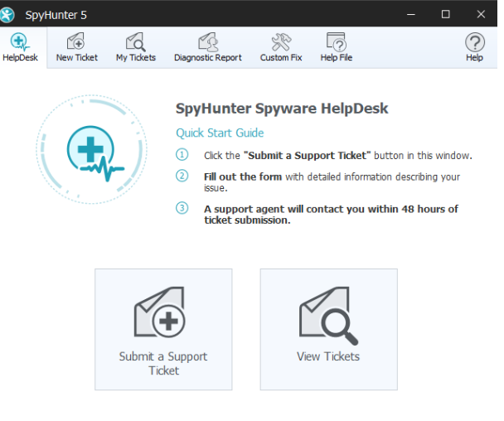
Task: Open My Tickets from the toolbar
Action: (x=135, y=47)
